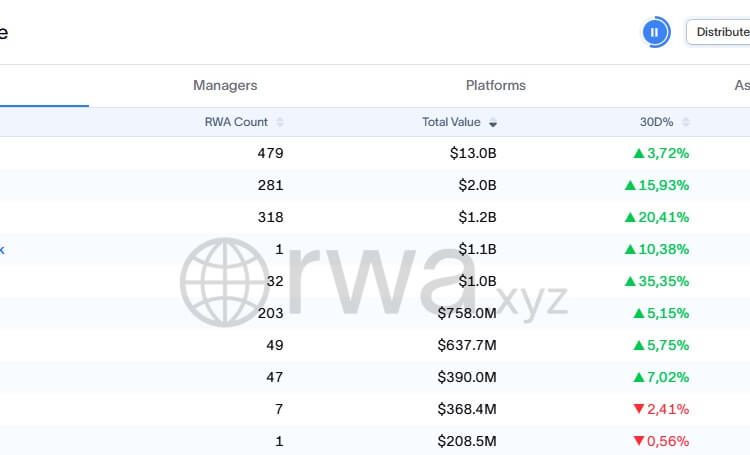
Task: Click the red down arrow next to 0,56%
Action: click(x=638, y=441)
